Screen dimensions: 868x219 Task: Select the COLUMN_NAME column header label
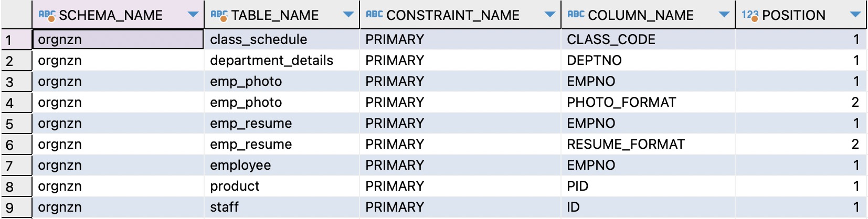(x=641, y=15)
